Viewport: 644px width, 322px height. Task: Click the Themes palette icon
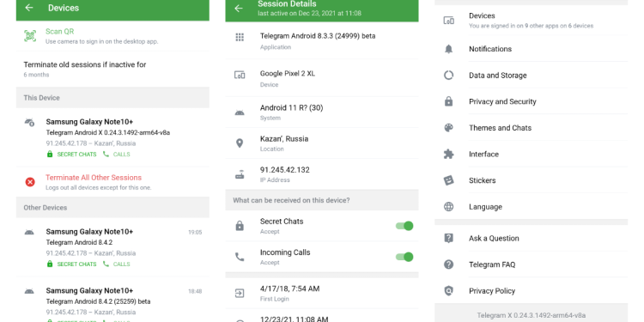[448, 128]
